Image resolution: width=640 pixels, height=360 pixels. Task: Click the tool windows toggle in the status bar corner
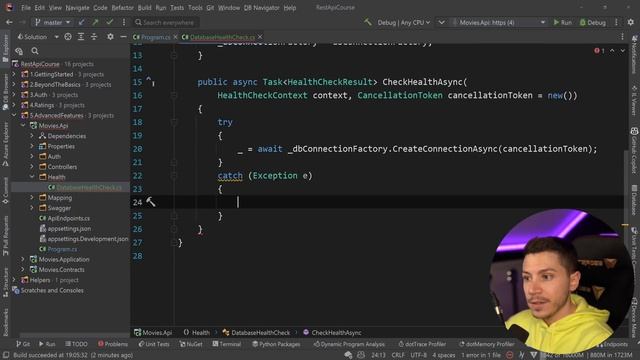point(6,355)
